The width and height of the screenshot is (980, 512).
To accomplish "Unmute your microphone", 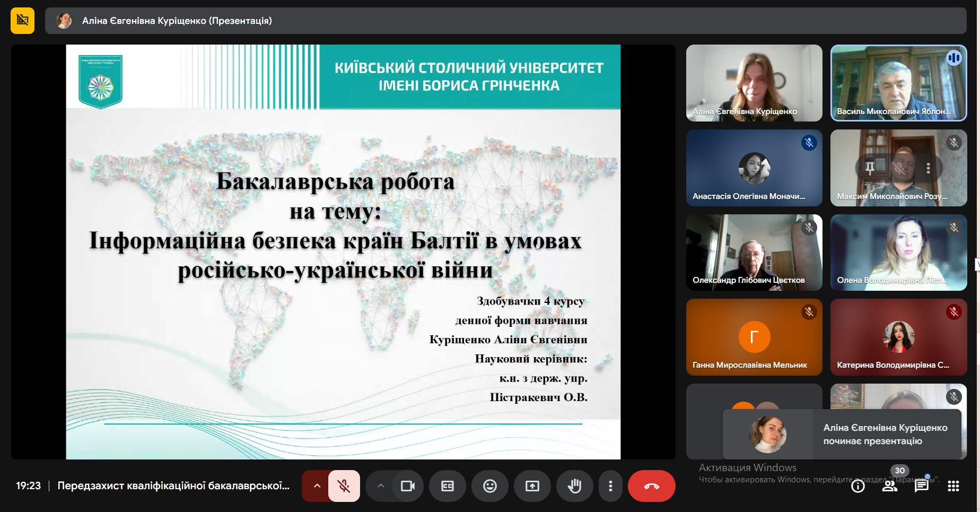I will pyautogui.click(x=344, y=486).
